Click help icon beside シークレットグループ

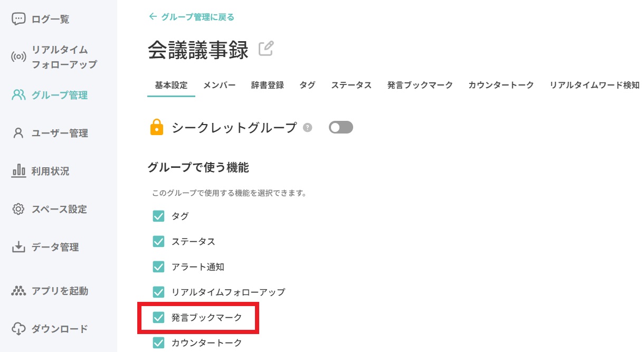308,128
